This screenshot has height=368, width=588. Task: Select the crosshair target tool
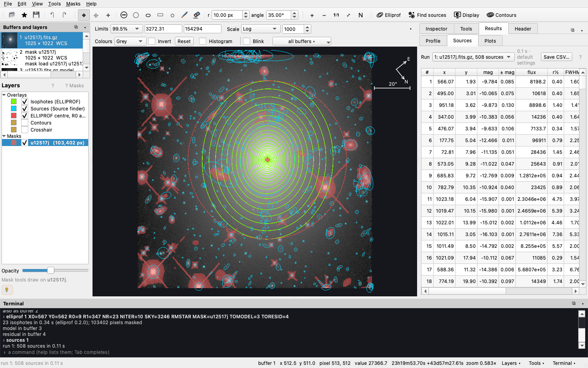point(96,15)
